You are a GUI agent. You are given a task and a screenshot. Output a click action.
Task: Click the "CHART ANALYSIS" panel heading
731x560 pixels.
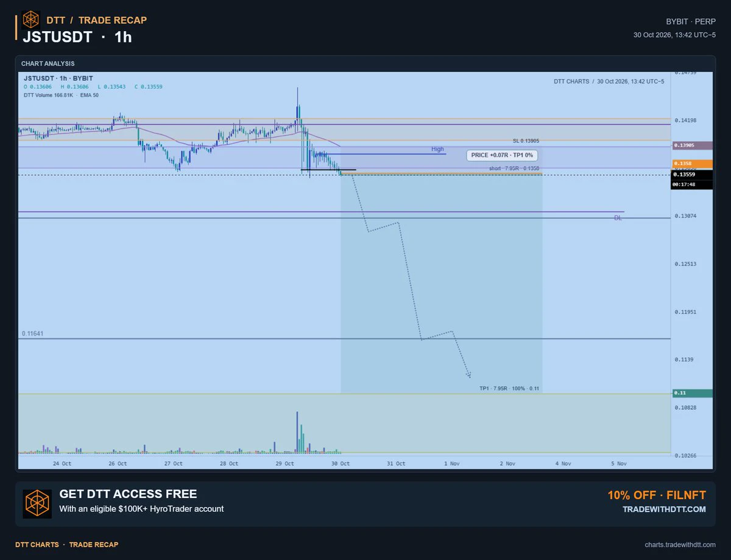click(48, 63)
